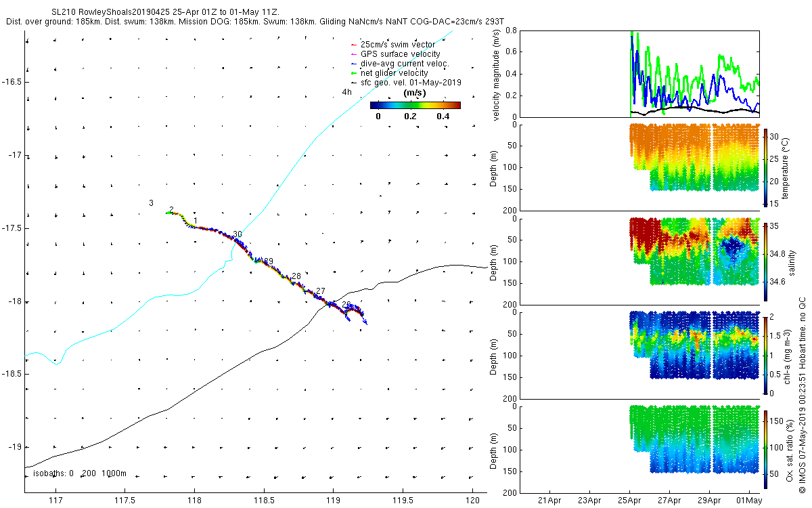Click the '29Apr' date tick on the time axis
Viewport: 812px width, 508px height.
[710, 501]
